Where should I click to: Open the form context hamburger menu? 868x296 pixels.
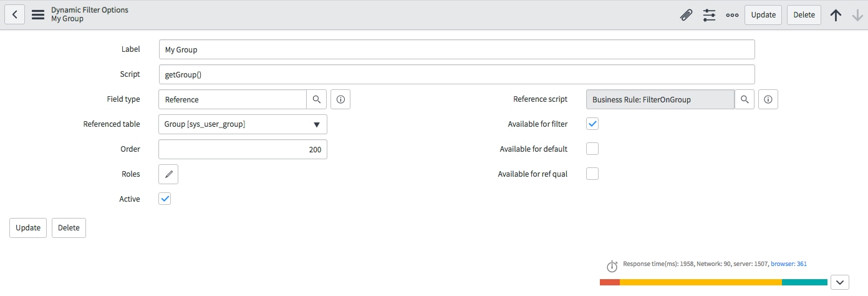point(38,14)
